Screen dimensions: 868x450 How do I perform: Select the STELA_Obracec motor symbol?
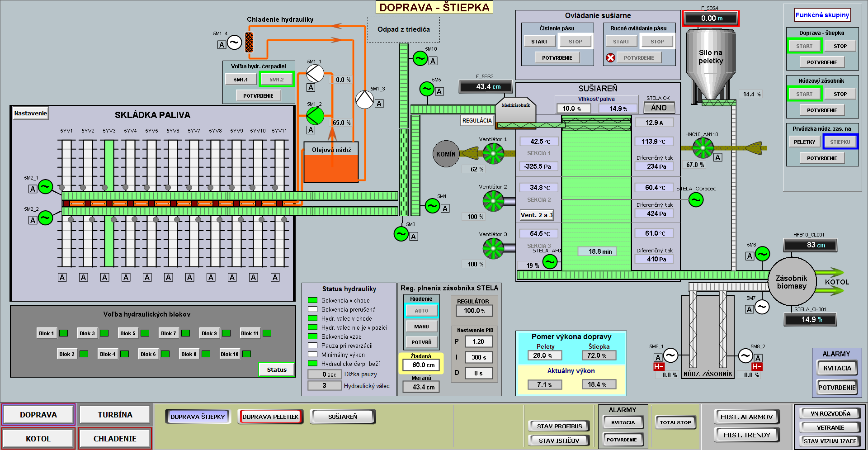coord(696,199)
